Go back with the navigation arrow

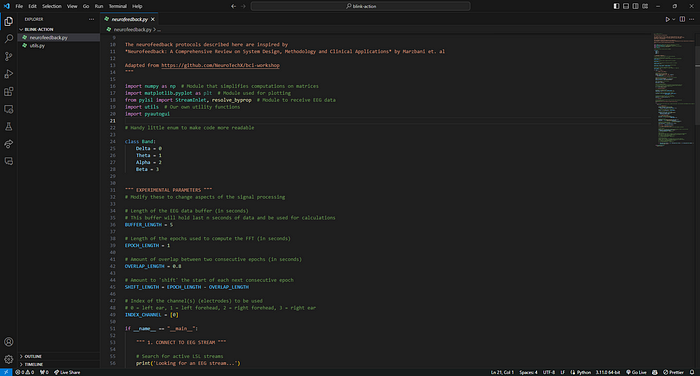tap(233, 6)
